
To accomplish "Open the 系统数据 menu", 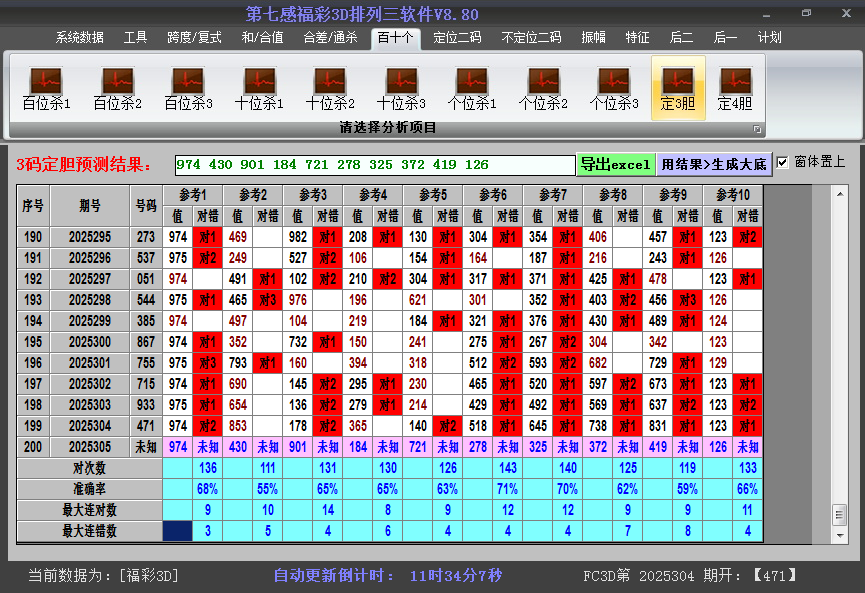I will (79, 38).
